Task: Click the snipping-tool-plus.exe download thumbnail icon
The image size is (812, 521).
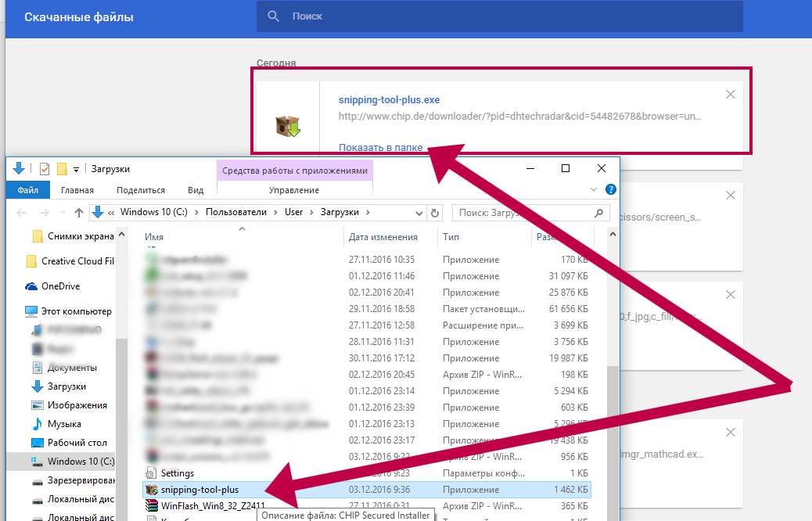Action: (287, 125)
